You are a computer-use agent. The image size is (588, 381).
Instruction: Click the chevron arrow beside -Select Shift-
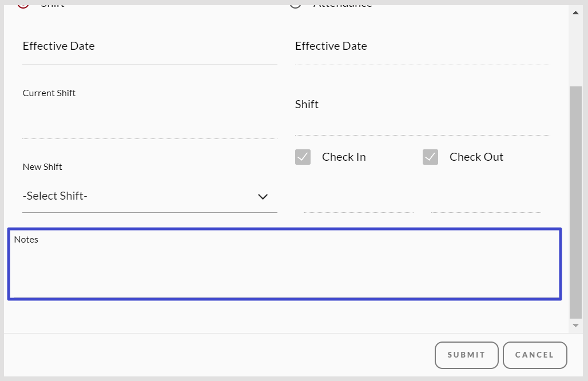point(263,197)
